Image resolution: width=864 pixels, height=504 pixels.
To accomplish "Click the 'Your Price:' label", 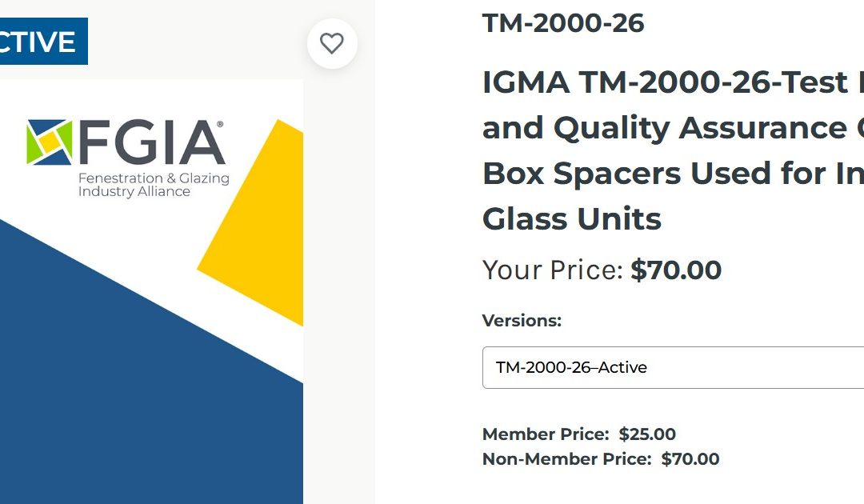I will click(x=552, y=270).
